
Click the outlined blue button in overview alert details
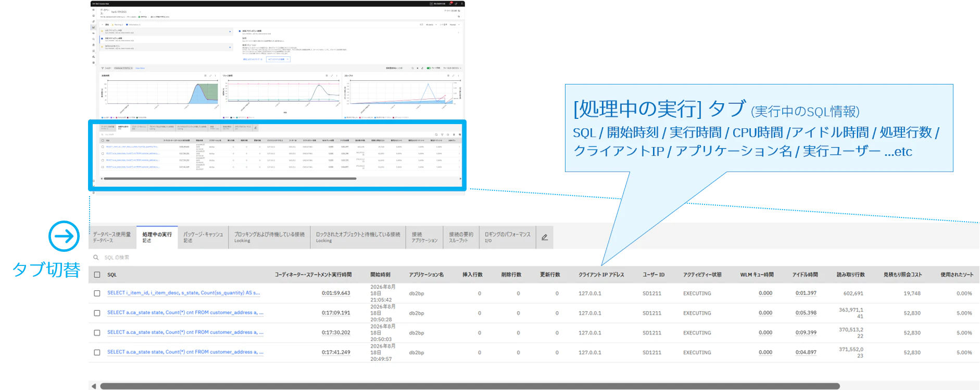[x=278, y=59]
